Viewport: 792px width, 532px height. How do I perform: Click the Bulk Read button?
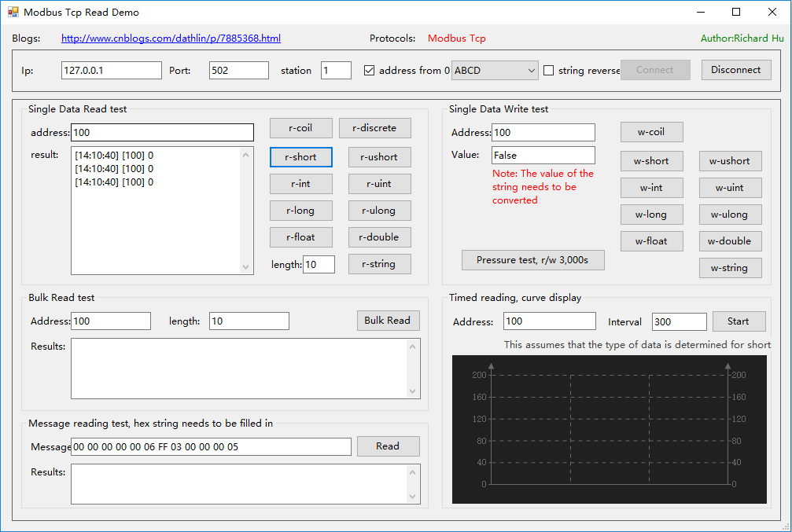[x=388, y=321]
